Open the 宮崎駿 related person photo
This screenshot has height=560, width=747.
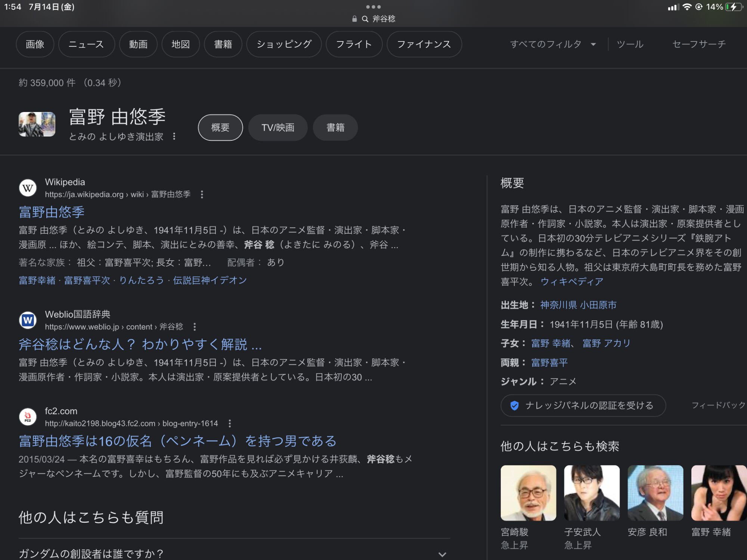[529, 493]
